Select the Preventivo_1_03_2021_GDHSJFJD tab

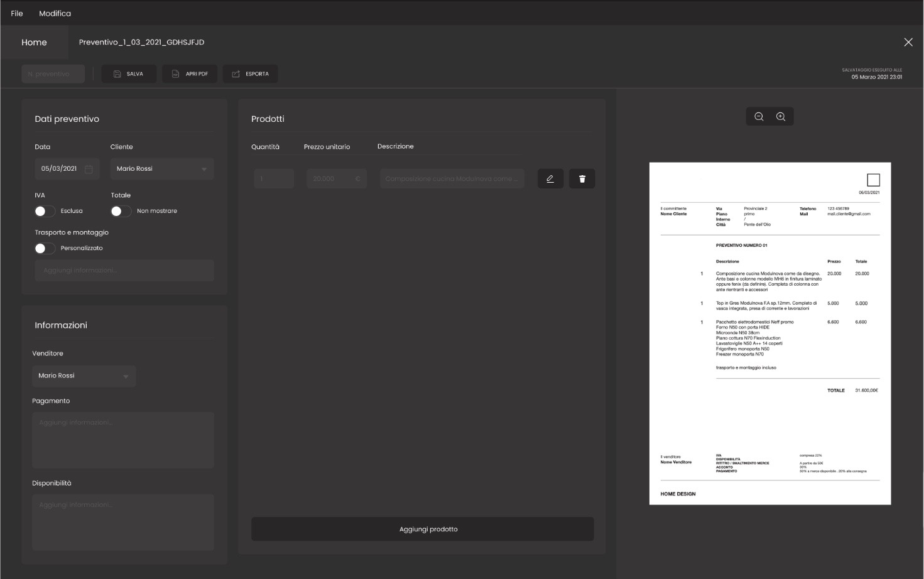[x=141, y=42]
